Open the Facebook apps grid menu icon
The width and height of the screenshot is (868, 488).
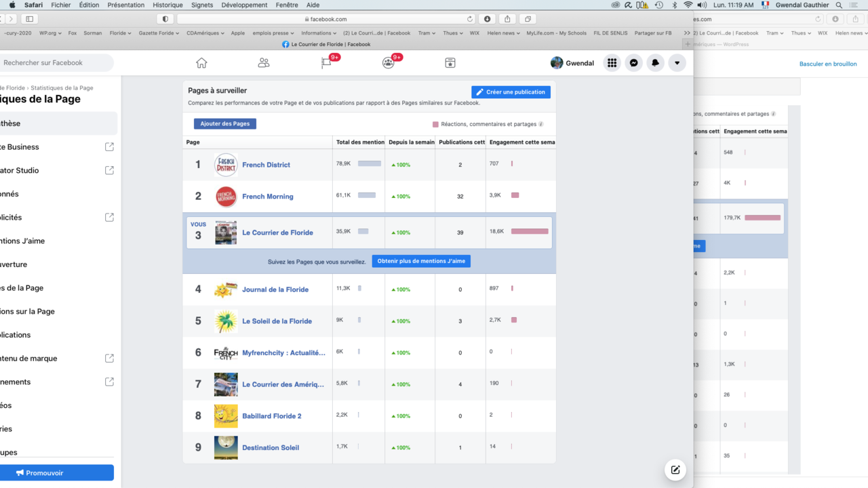point(612,63)
